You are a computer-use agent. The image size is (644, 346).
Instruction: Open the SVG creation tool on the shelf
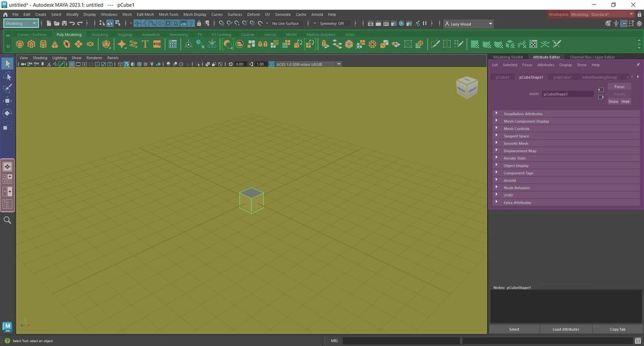click(x=157, y=44)
